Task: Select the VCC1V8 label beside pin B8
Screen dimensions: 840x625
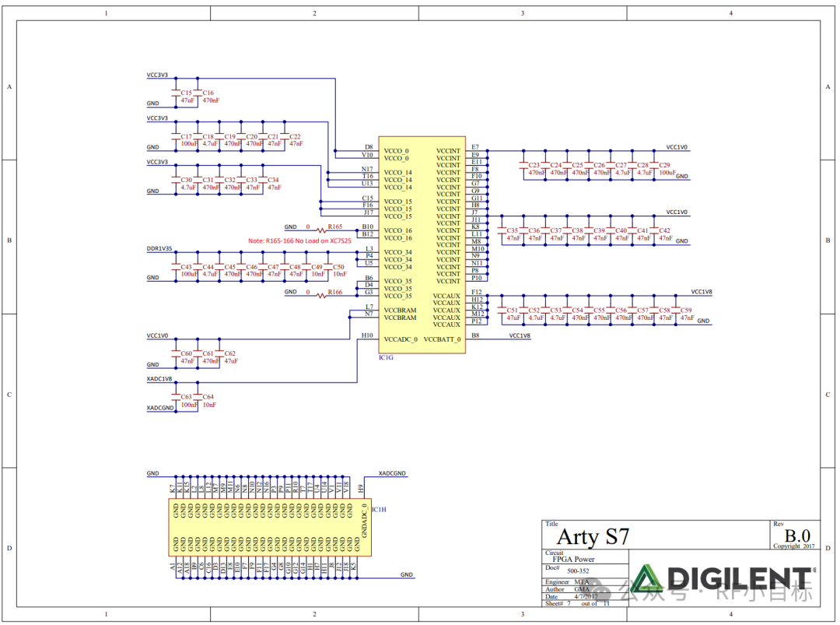Action: (520, 335)
